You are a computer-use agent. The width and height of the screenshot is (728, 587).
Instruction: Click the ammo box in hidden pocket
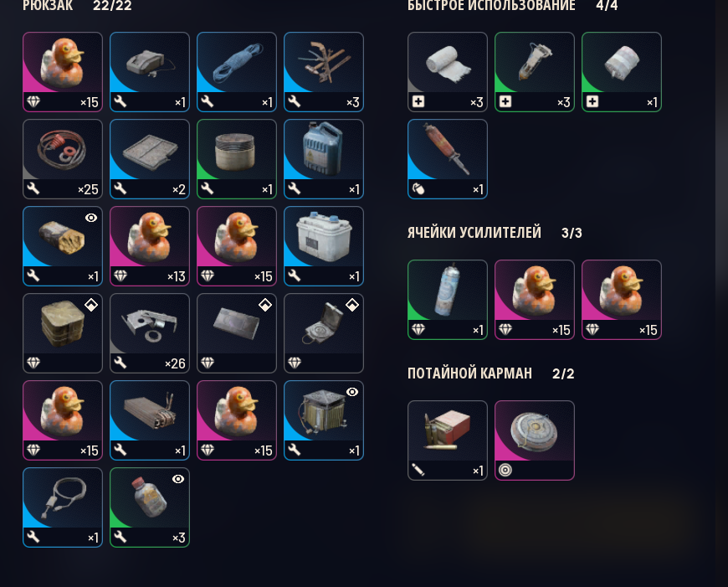(x=448, y=440)
